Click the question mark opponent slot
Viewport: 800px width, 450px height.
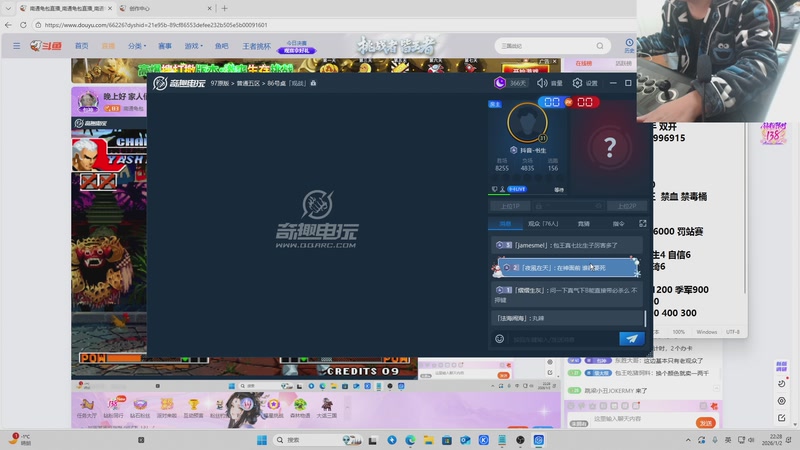tap(610, 147)
